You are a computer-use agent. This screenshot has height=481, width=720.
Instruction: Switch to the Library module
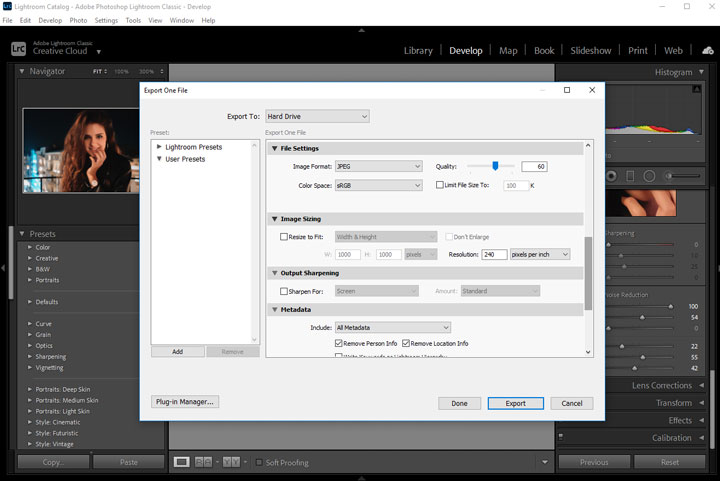coord(418,50)
